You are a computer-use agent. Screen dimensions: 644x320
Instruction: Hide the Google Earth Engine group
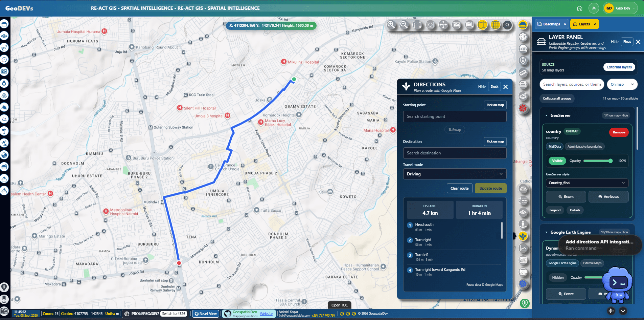tap(625, 232)
